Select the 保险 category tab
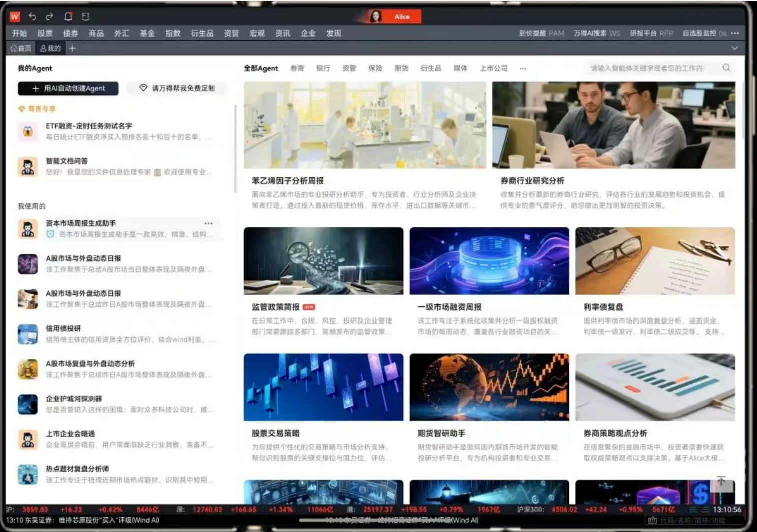 (375, 68)
